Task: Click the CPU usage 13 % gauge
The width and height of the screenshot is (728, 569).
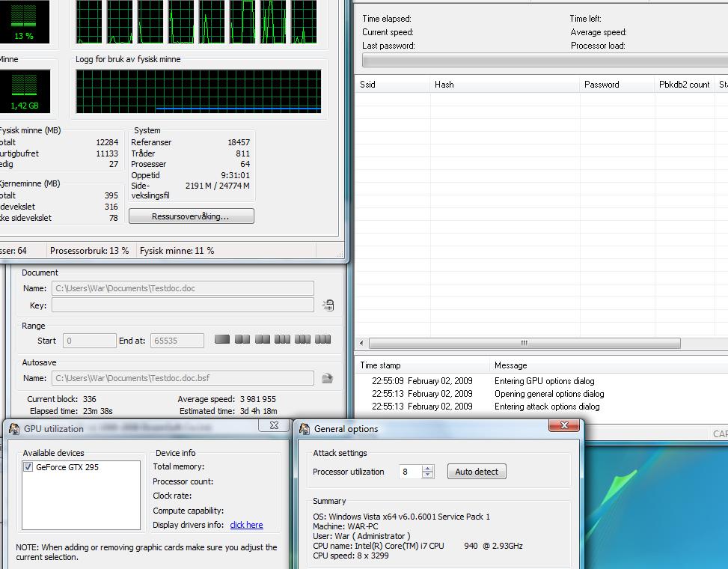Action: (24, 22)
